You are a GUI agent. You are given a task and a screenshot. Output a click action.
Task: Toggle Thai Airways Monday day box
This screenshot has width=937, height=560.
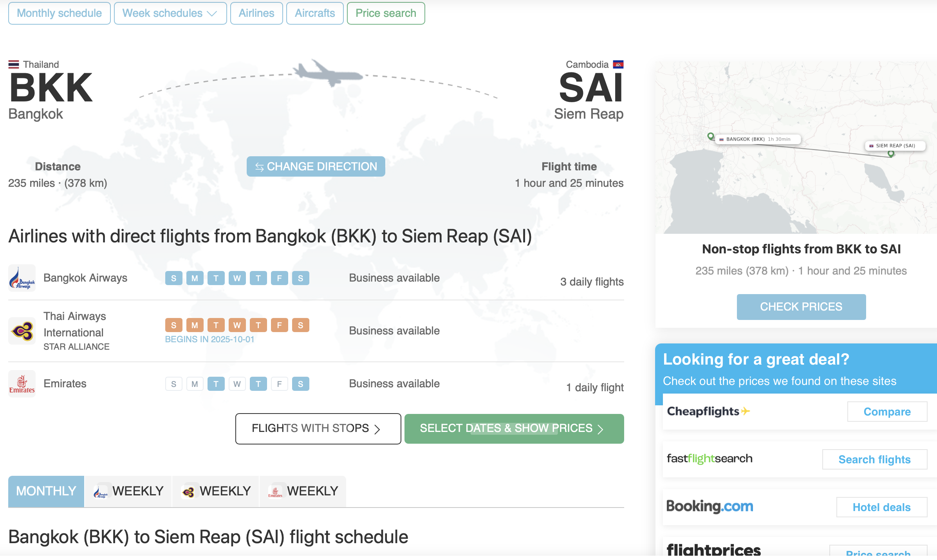coord(195,325)
